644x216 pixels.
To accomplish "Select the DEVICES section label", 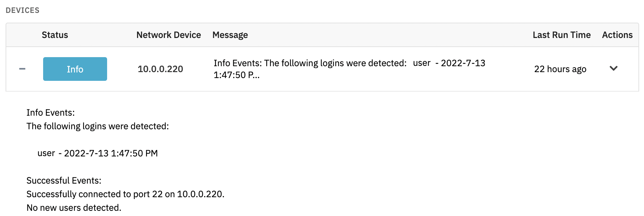I will (23, 10).
